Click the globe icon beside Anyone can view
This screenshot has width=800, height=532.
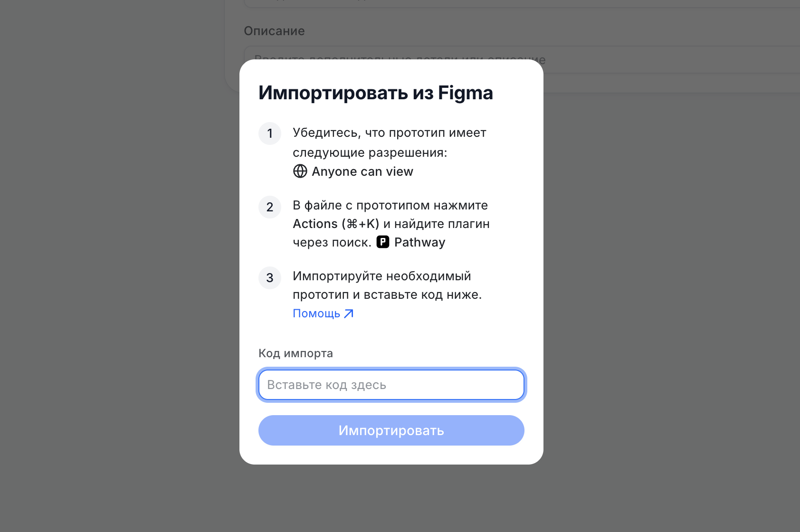click(x=300, y=171)
